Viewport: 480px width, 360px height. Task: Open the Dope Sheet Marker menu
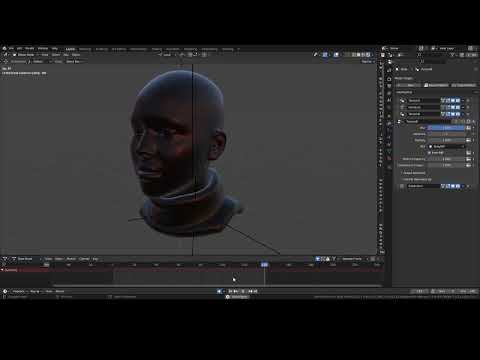pos(71,259)
